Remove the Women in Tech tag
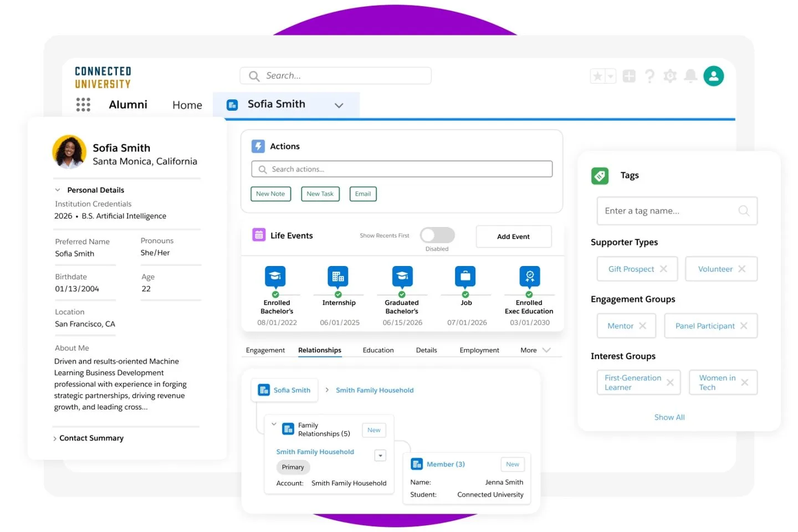 [744, 382]
